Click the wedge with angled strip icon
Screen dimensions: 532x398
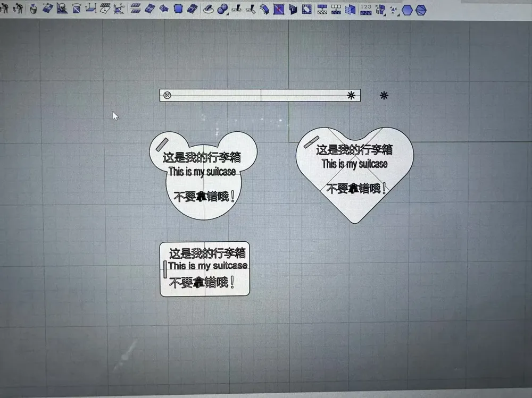pyautogui.click(x=251, y=9)
